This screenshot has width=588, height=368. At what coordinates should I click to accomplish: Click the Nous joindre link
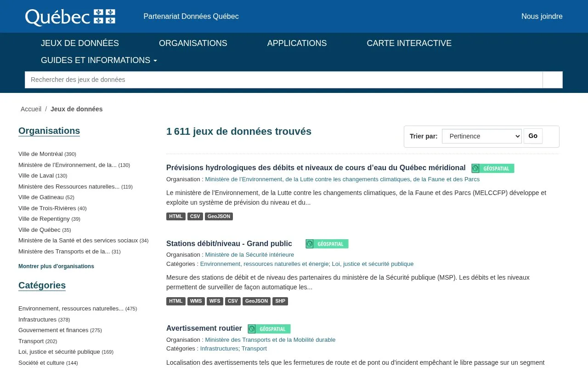pos(542,17)
